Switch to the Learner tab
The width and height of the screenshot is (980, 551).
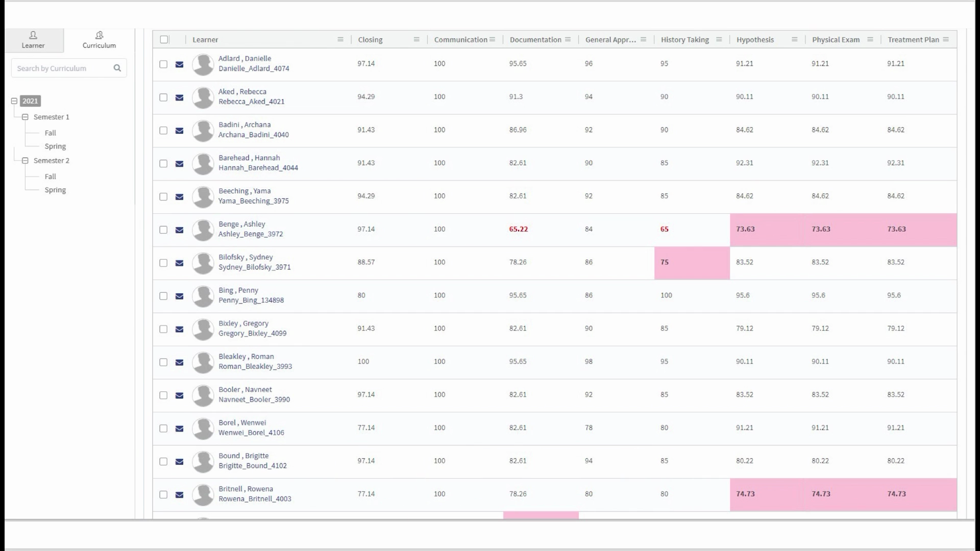click(x=33, y=40)
